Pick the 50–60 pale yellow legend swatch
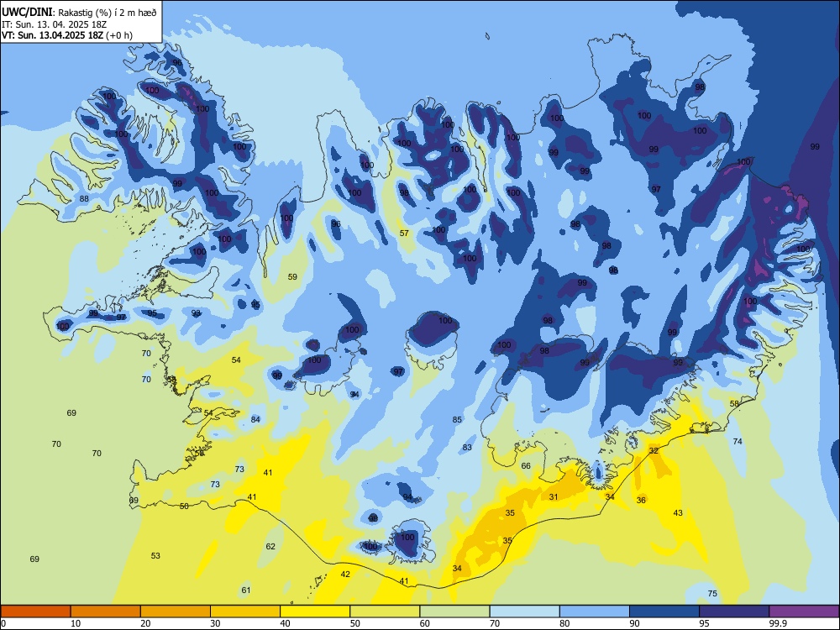The width and height of the screenshot is (840, 630). pos(385,612)
